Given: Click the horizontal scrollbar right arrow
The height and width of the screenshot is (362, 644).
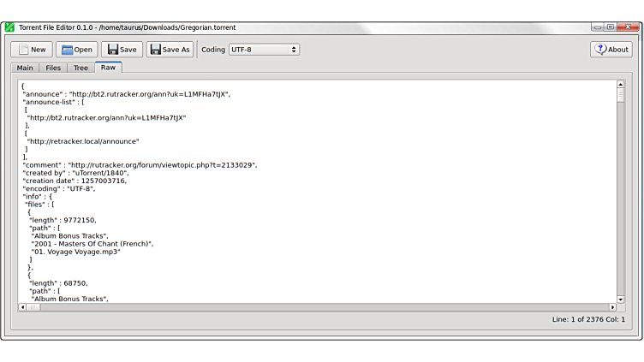Looking at the screenshot, I should [612, 307].
